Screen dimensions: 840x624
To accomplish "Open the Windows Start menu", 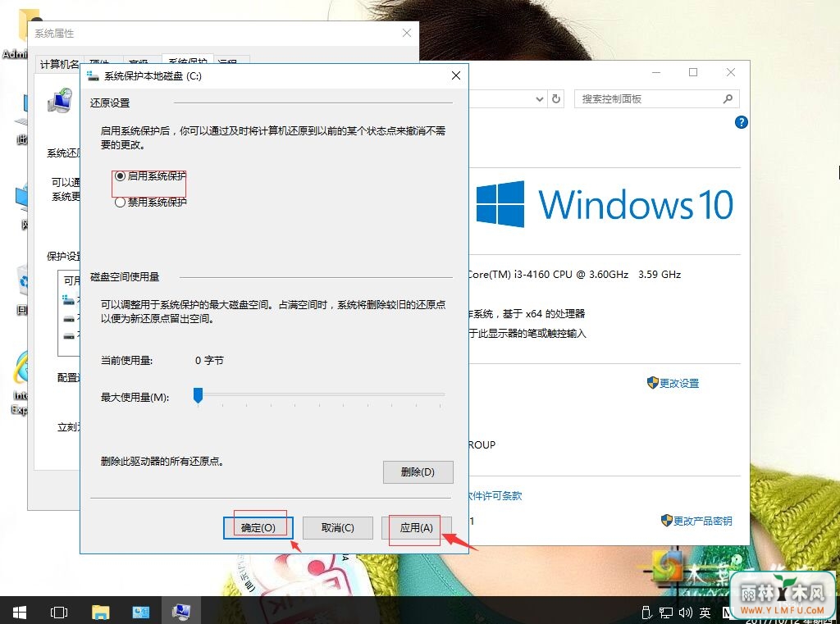I will point(20,612).
